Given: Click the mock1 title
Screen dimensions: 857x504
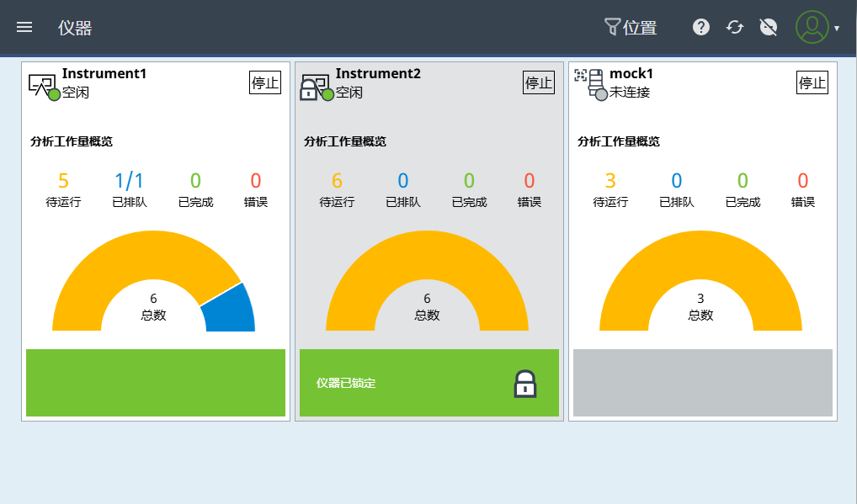Looking at the screenshot, I should pyautogui.click(x=631, y=73).
